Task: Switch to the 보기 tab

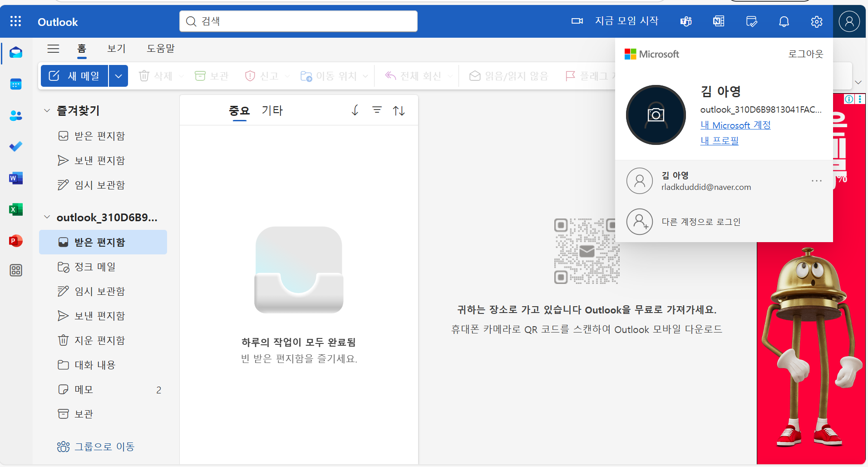Action: coord(117,49)
